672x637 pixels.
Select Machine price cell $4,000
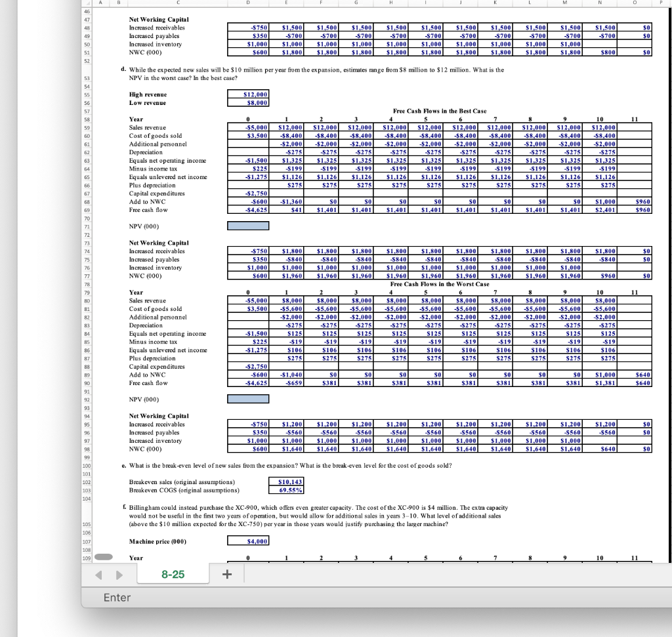pos(248,541)
